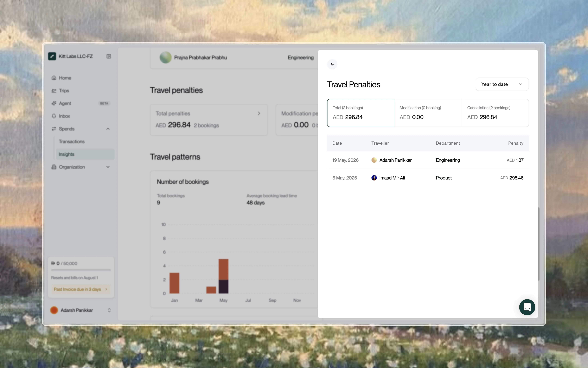
Task: Click the tall orange May bar segment
Action: [223, 269]
